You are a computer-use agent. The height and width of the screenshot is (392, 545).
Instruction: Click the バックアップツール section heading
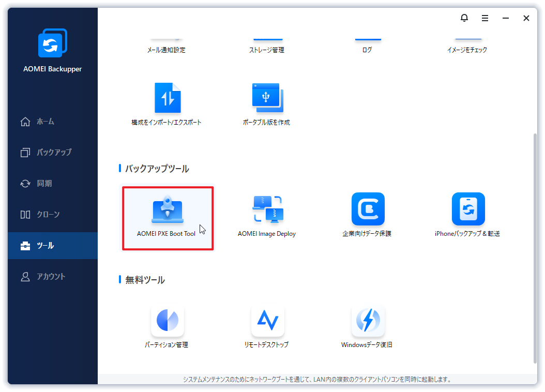pos(157,169)
